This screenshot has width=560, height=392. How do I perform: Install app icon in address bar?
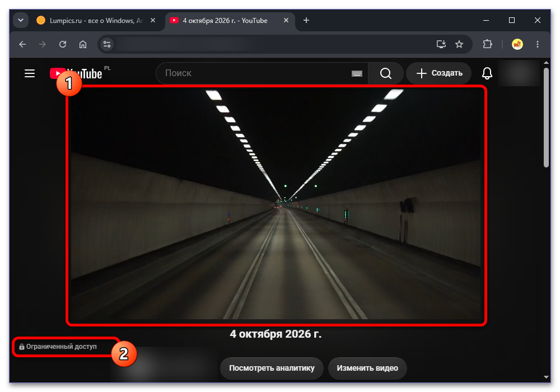point(441,44)
